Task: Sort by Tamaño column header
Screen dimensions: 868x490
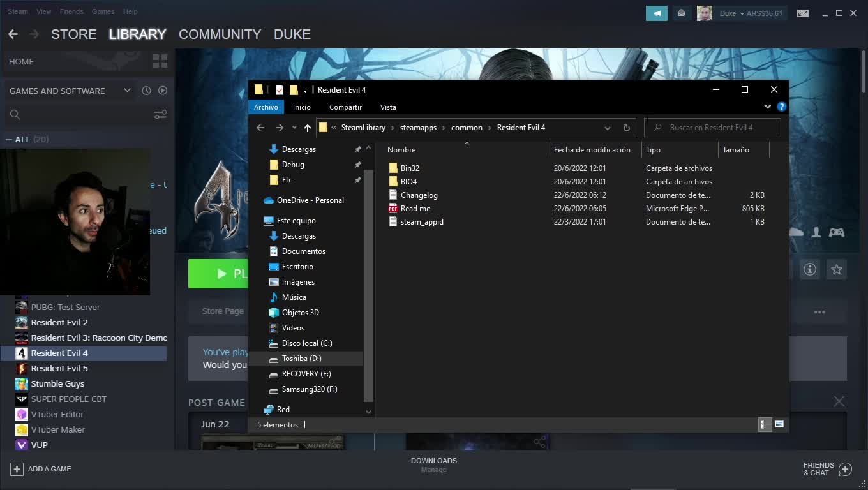Action: pyautogui.click(x=736, y=150)
